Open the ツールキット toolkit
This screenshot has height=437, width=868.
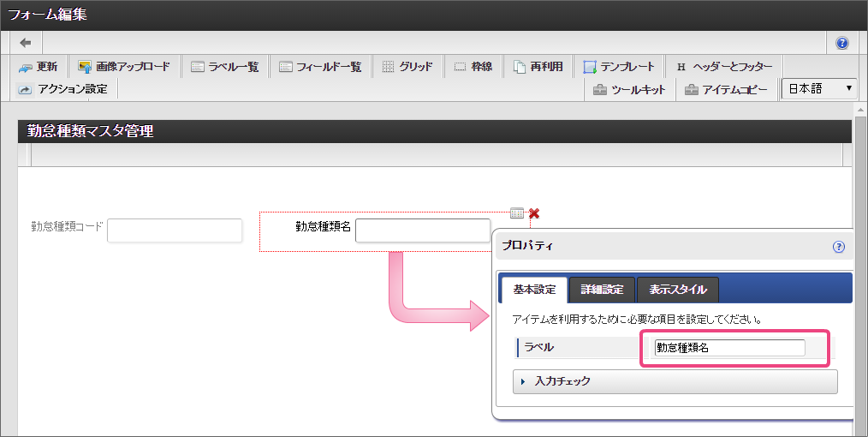(629, 89)
